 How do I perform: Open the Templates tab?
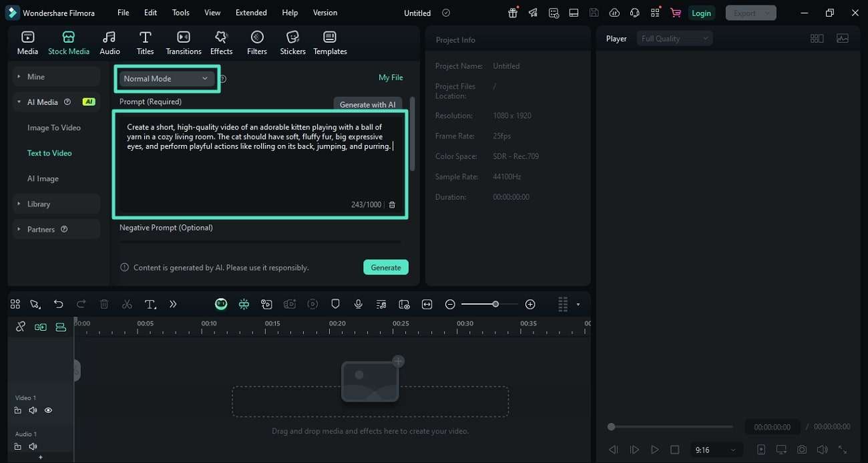(330, 43)
